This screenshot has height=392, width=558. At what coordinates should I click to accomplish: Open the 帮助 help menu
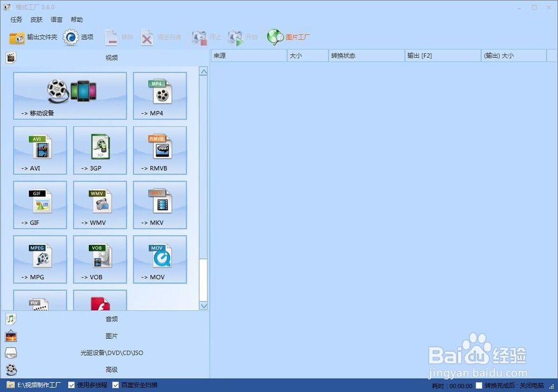pos(76,20)
